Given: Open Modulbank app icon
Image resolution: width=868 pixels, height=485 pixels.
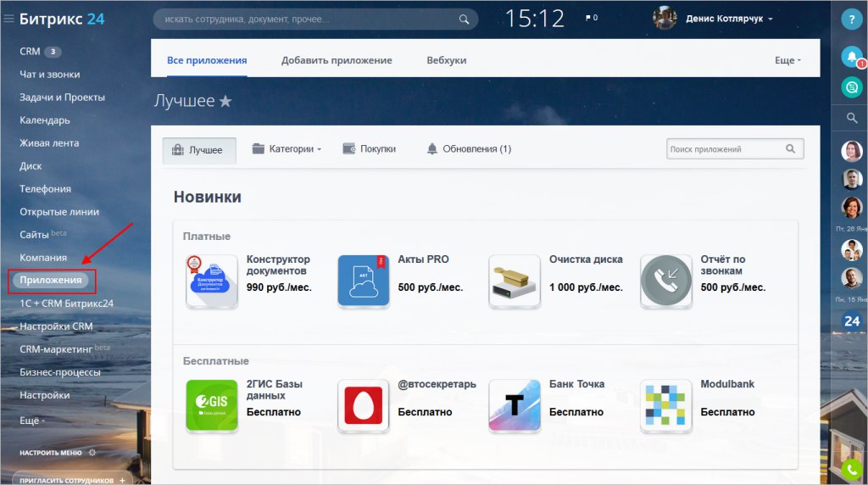Looking at the screenshot, I should tap(666, 406).
